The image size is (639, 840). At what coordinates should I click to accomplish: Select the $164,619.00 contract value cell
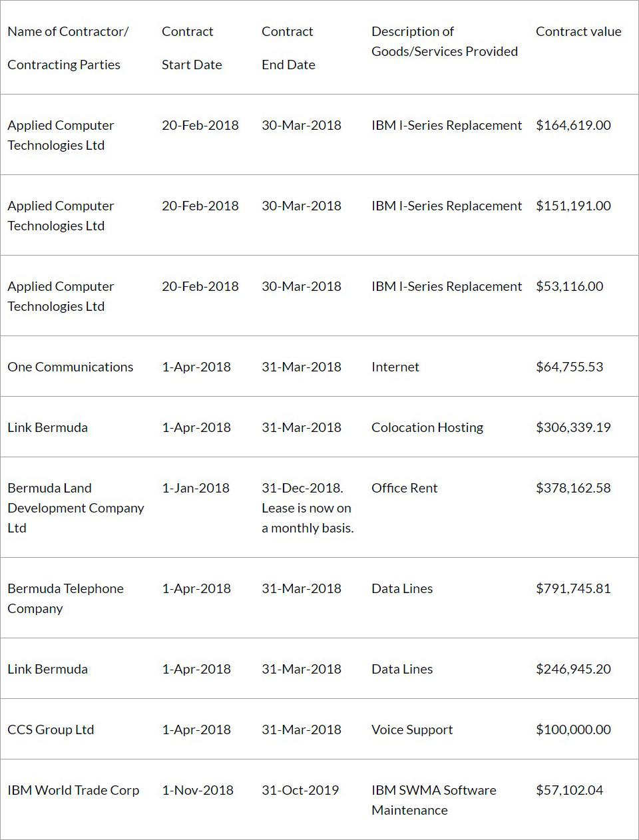coord(573,125)
